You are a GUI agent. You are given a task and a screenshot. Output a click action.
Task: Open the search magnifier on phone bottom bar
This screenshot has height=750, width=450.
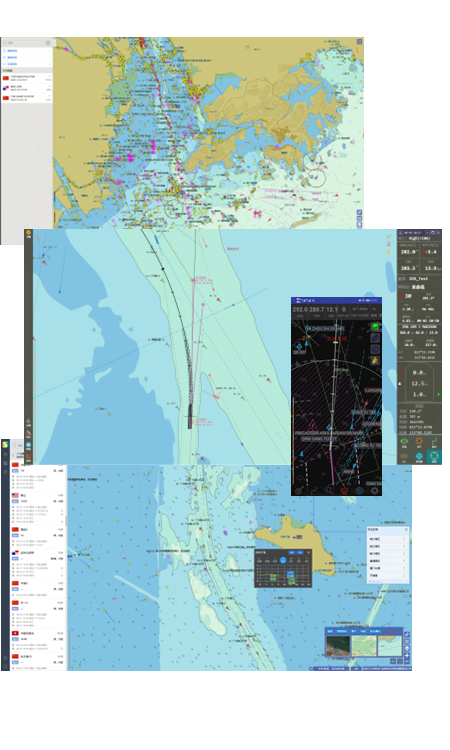(x=329, y=490)
